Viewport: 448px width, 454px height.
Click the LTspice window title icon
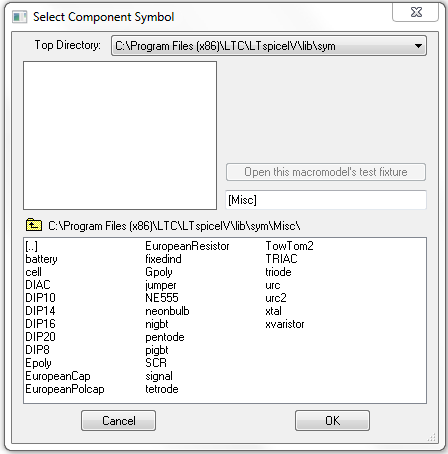pos(19,17)
